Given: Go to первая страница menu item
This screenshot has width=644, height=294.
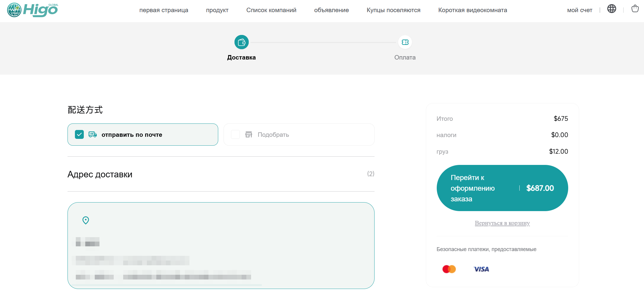Looking at the screenshot, I should (x=164, y=10).
